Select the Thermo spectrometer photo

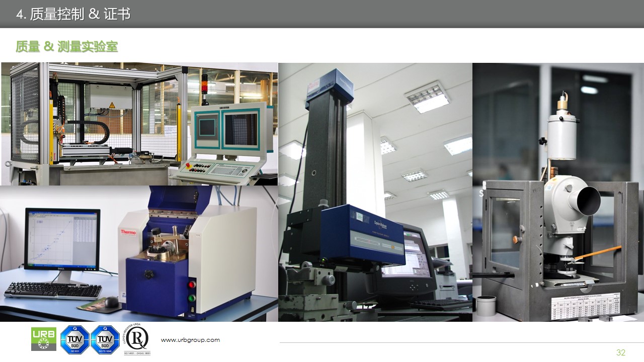139,253
